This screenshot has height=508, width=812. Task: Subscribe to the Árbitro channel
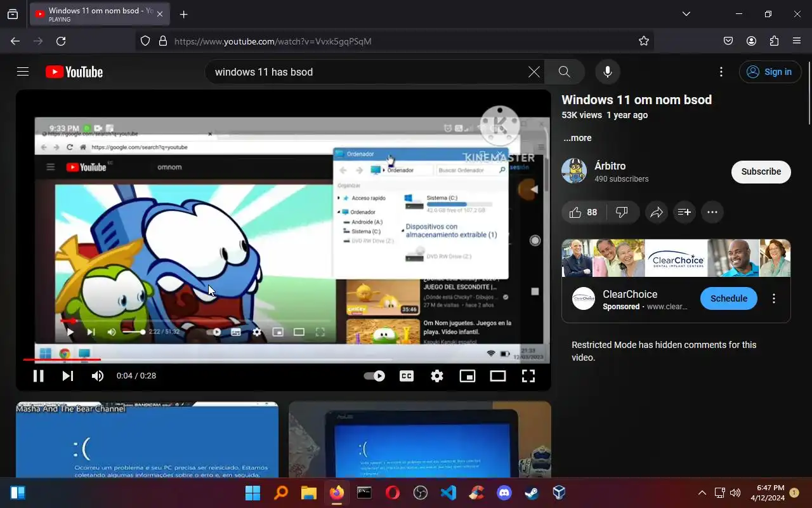tap(761, 171)
